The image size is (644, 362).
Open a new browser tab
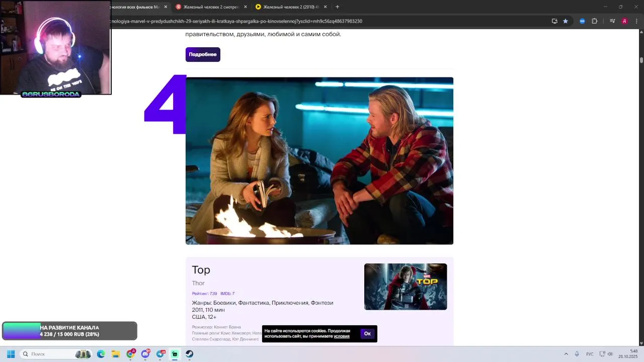(x=337, y=7)
